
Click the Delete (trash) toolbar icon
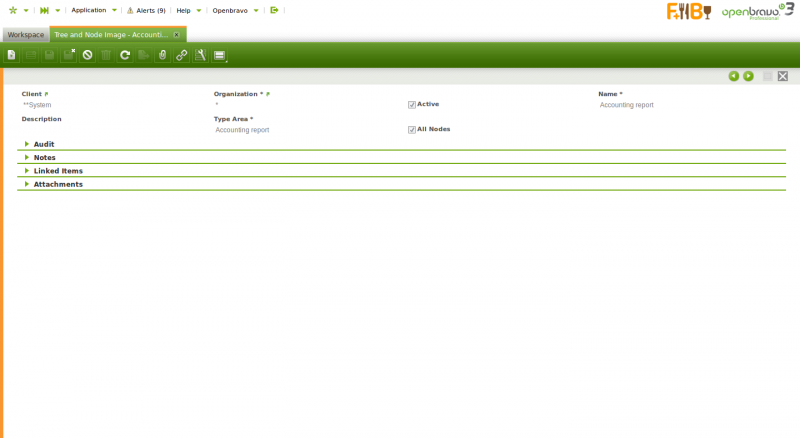point(106,55)
